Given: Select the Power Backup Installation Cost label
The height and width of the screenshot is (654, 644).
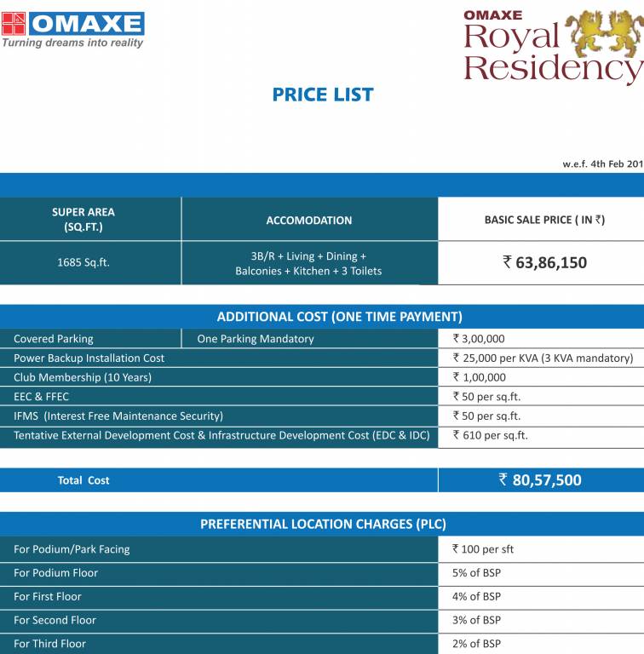Looking at the screenshot, I should pyautogui.click(x=89, y=359).
